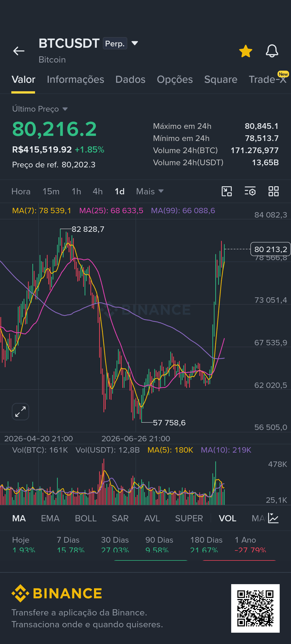The height and width of the screenshot is (644, 291).
Task: Open the Opções tab
Action: pyautogui.click(x=175, y=80)
